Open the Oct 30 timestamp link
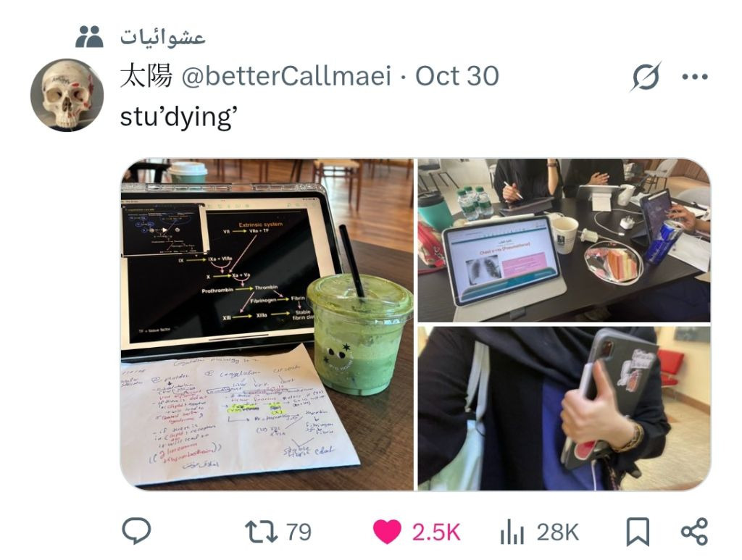The width and height of the screenshot is (742, 560). [x=457, y=76]
